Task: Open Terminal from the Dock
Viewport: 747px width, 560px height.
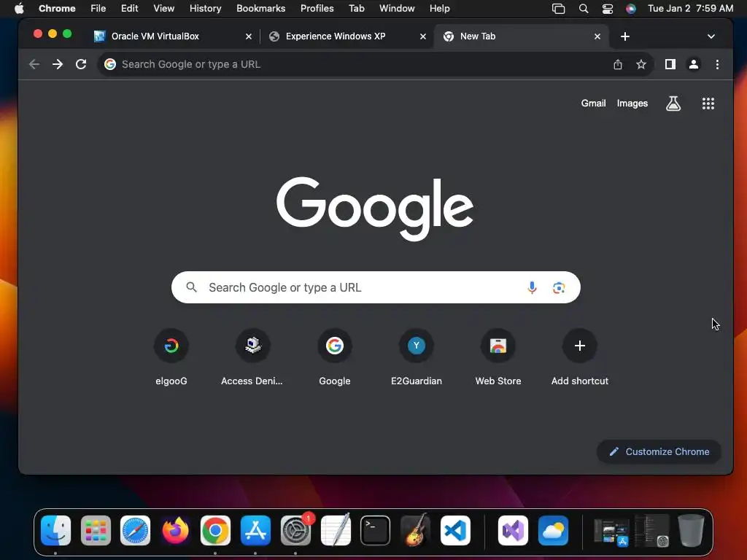Action: tap(376, 530)
